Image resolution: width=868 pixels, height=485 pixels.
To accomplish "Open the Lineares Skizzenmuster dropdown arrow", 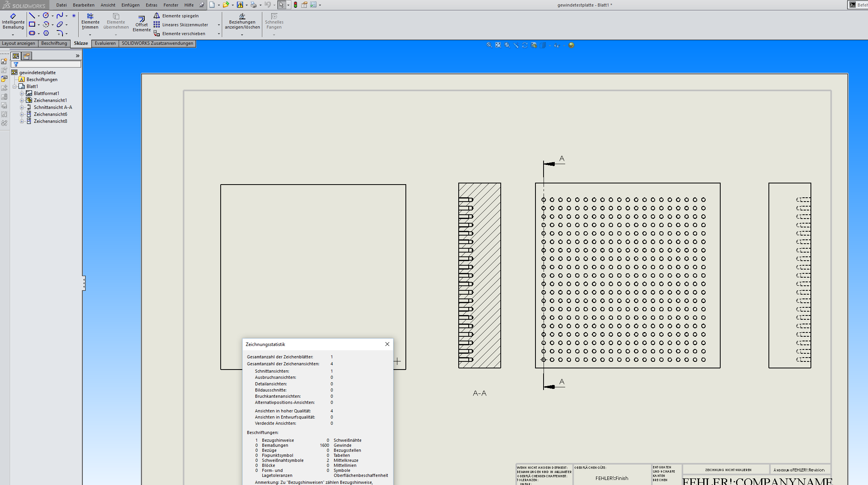I will 219,25.
